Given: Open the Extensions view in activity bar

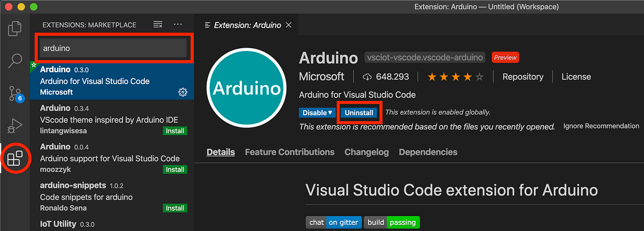Looking at the screenshot, I should tap(15, 158).
